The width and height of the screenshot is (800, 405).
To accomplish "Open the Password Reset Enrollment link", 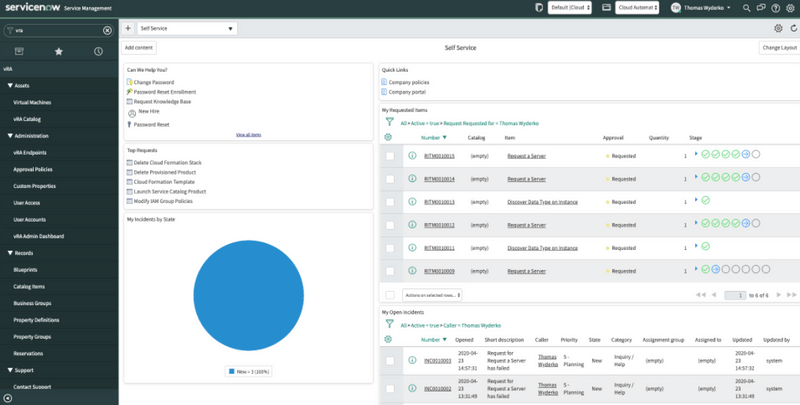I will pos(164,91).
